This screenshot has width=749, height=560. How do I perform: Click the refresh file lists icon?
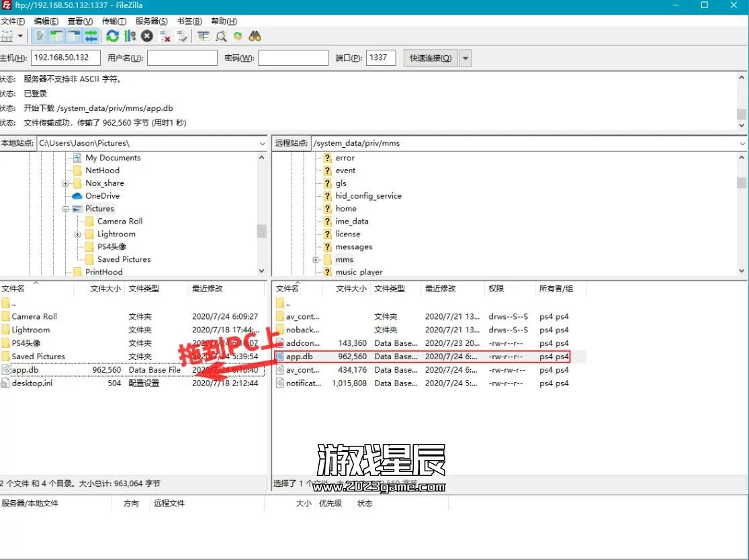click(112, 36)
